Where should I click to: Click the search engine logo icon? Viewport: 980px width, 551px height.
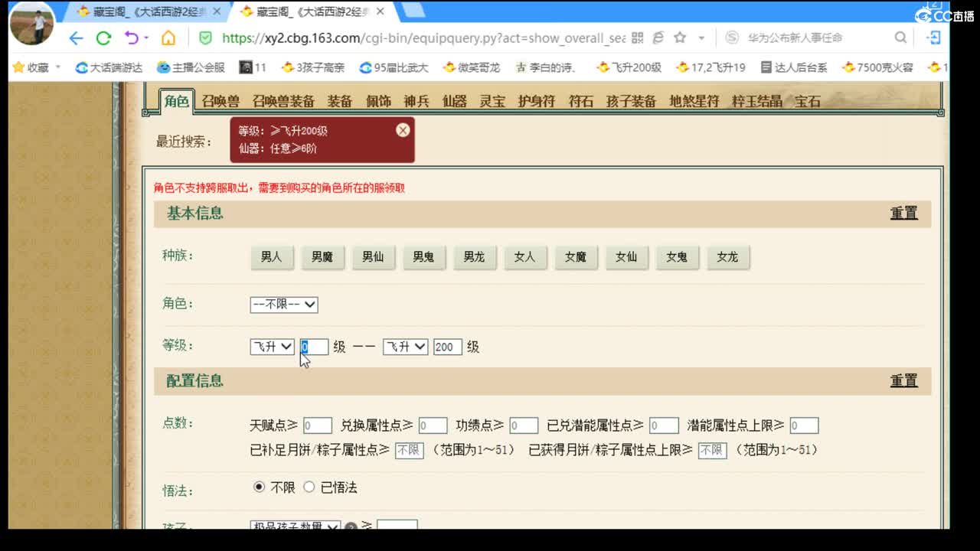click(732, 37)
